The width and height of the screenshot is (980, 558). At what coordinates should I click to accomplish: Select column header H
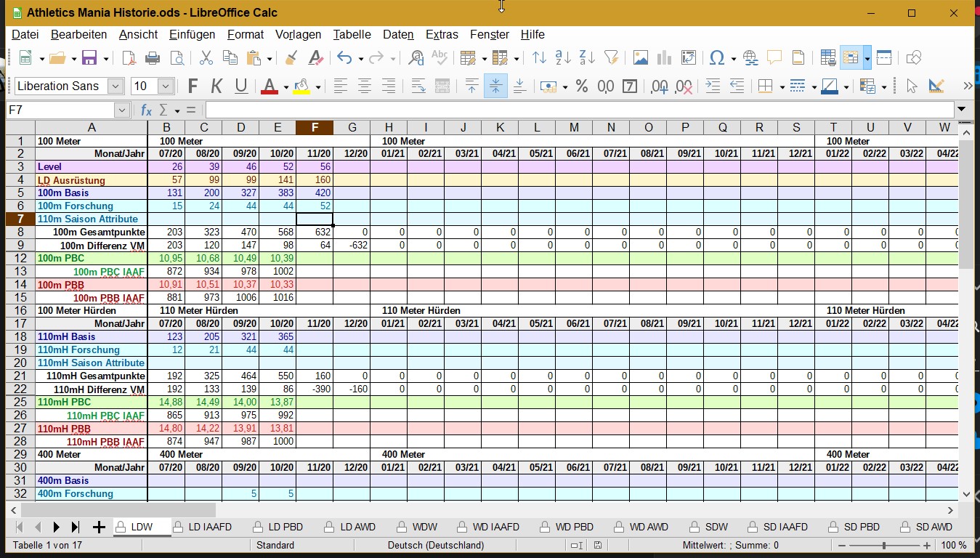(x=389, y=128)
